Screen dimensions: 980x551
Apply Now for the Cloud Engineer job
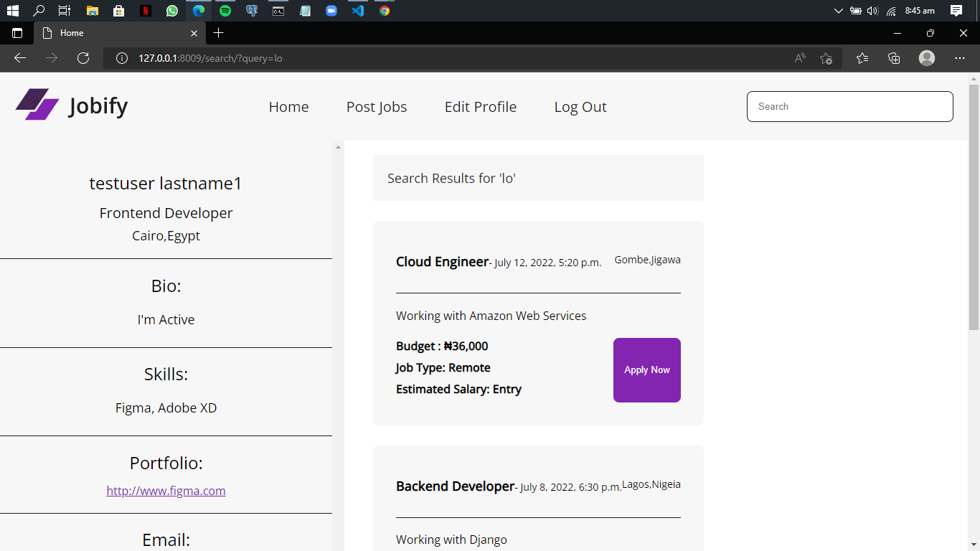tap(646, 369)
